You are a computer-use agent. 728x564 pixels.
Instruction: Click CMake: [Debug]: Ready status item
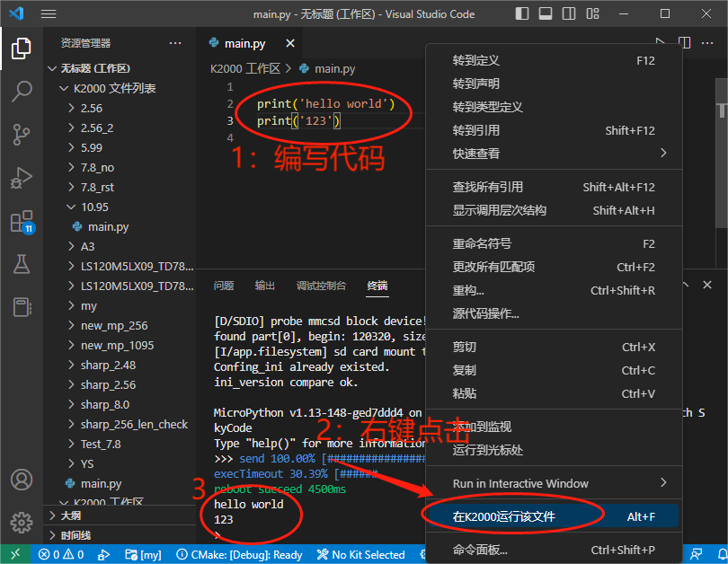[240, 555]
